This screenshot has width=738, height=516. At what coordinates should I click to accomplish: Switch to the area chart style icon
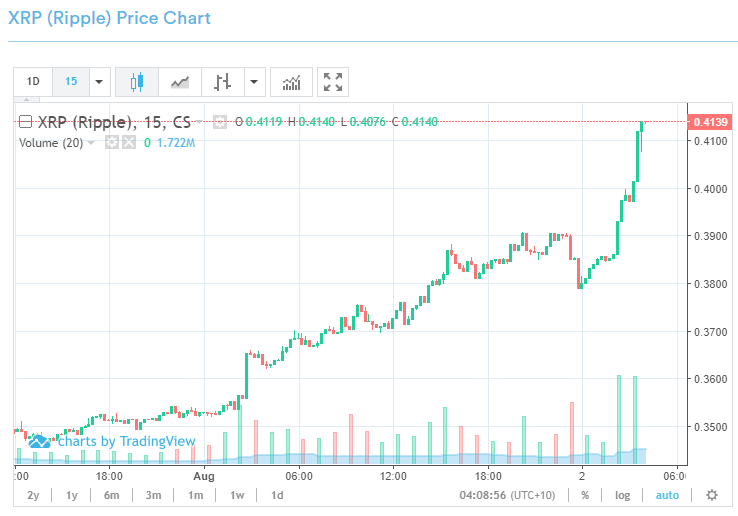pyautogui.click(x=180, y=82)
